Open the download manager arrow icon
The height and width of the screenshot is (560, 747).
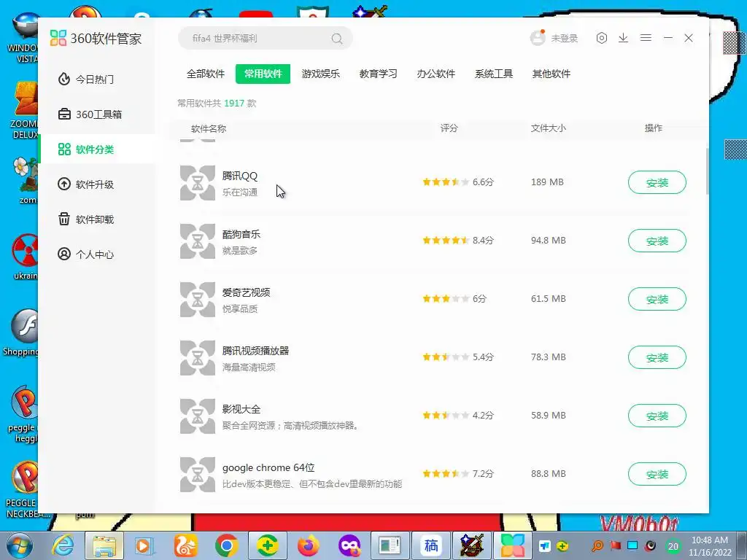click(x=623, y=38)
